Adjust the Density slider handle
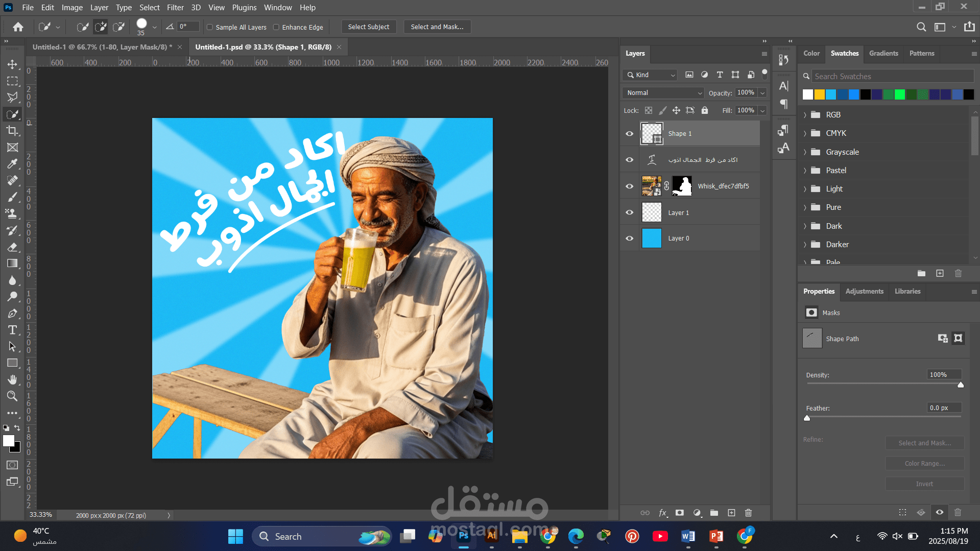This screenshot has width=980, height=551. tap(961, 385)
